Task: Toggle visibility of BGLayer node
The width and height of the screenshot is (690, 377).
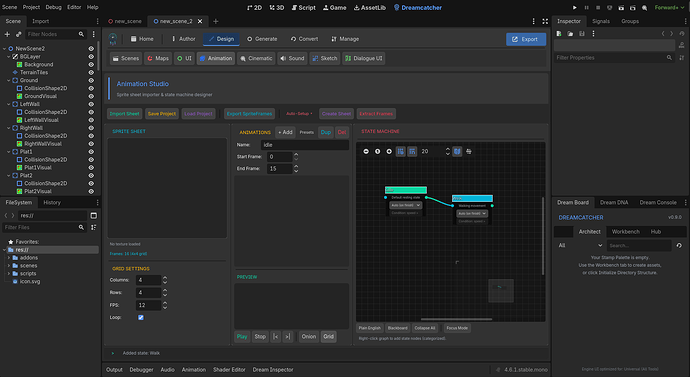Action: click(x=91, y=56)
